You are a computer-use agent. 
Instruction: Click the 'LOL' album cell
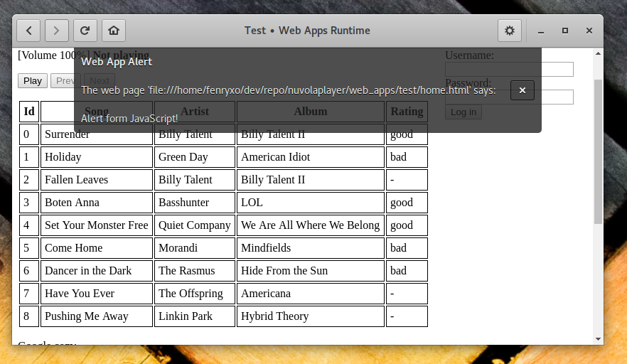coord(311,203)
